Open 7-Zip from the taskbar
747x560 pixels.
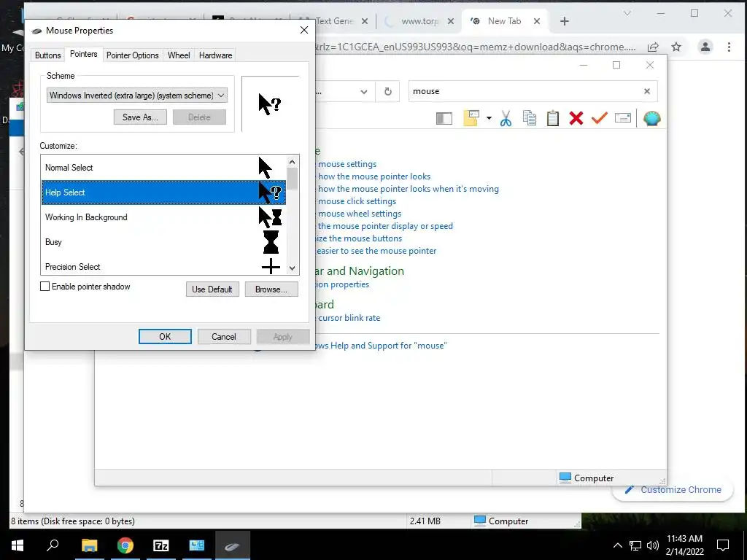click(x=160, y=545)
